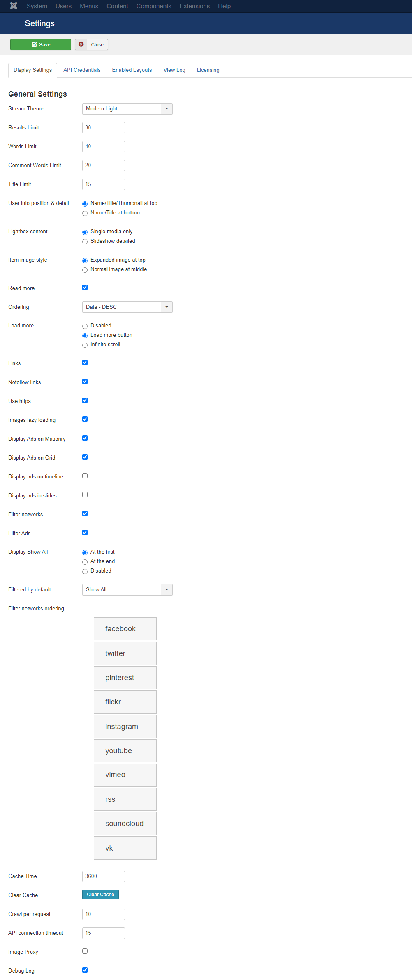Click the Crawl per request field
Viewport: 412px width, 980px height.
point(104,914)
